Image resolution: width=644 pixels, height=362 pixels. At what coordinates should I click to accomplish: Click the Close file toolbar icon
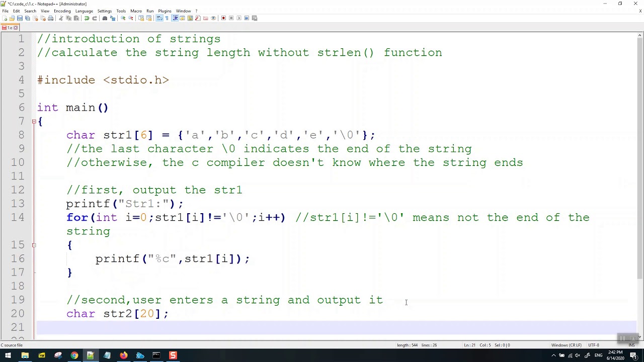pyautogui.click(x=35, y=18)
